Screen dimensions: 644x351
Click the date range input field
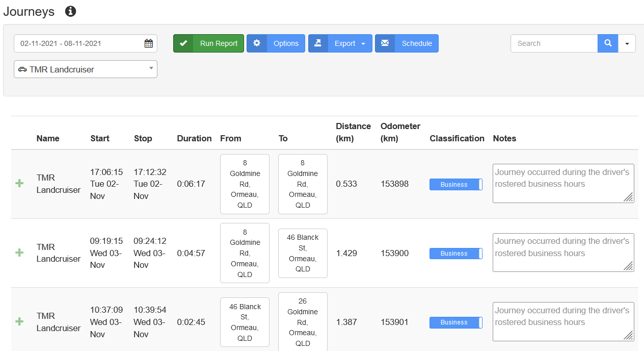[86, 43]
